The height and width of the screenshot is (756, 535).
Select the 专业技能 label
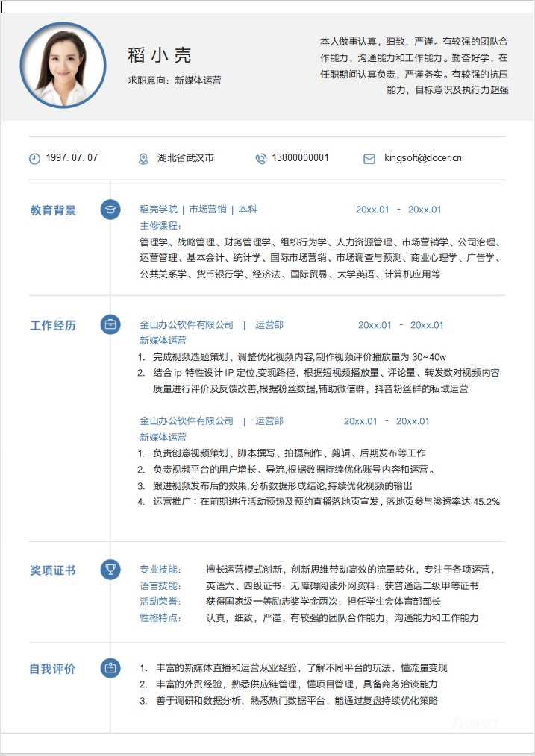click(160, 570)
